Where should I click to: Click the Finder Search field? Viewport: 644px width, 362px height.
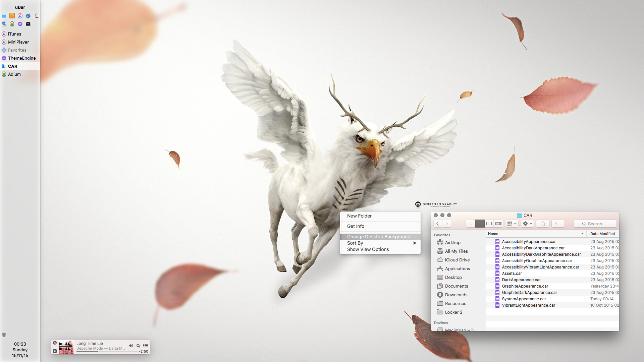[595, 224]
